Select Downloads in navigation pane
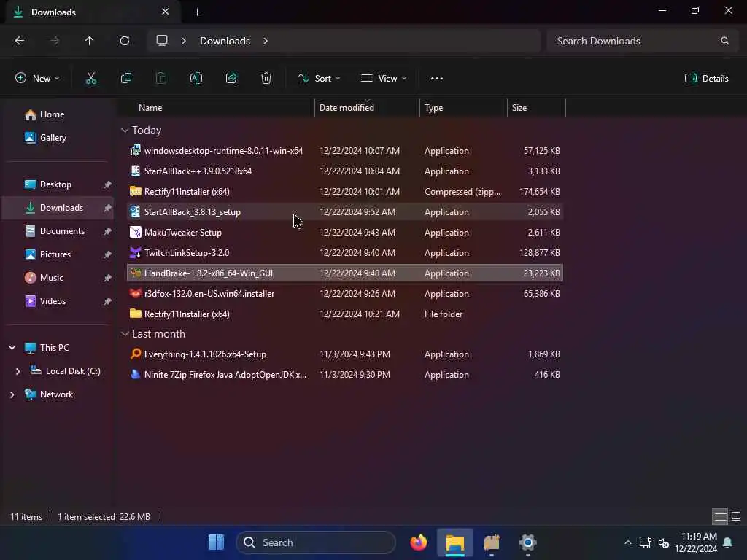 coord(58,208)
